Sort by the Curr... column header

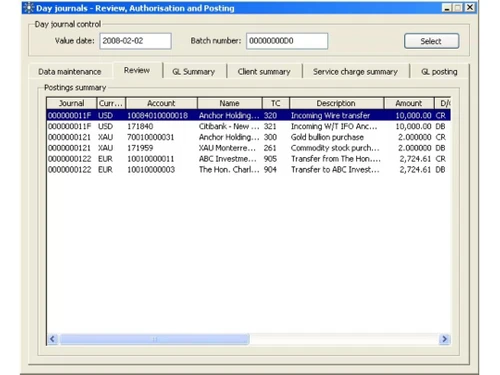pyautogui.click(x=111, y=103)
